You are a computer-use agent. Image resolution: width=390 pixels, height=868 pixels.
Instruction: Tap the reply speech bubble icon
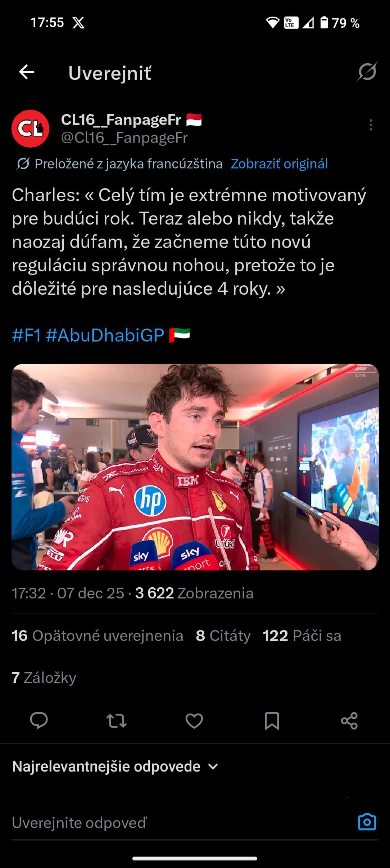[39, 721]
